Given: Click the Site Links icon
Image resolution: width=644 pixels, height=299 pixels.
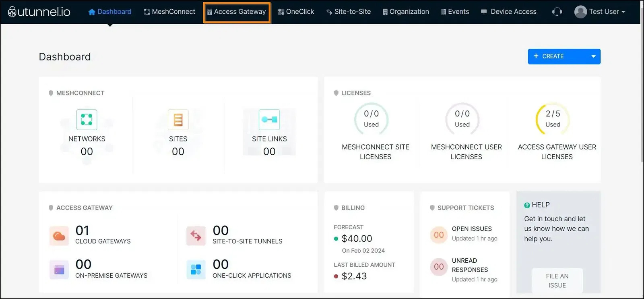Looking at the screenshot, I should [x=269, y=119].
